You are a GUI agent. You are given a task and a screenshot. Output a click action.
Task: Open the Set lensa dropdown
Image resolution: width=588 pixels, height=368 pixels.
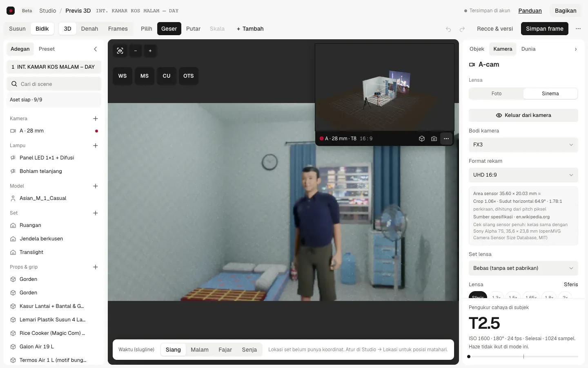coord(523,268)
